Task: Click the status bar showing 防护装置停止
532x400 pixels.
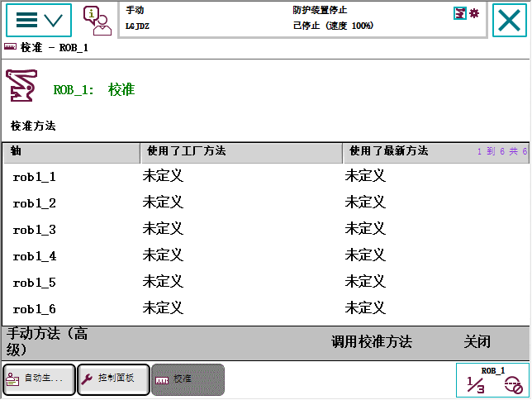Action: point(332,18)
